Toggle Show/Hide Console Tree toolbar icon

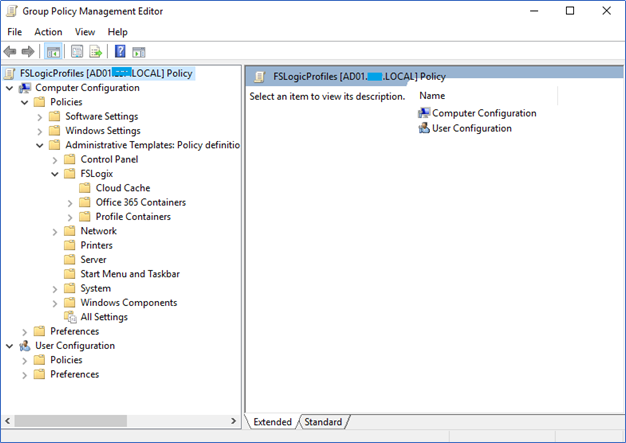click(53, 52)
